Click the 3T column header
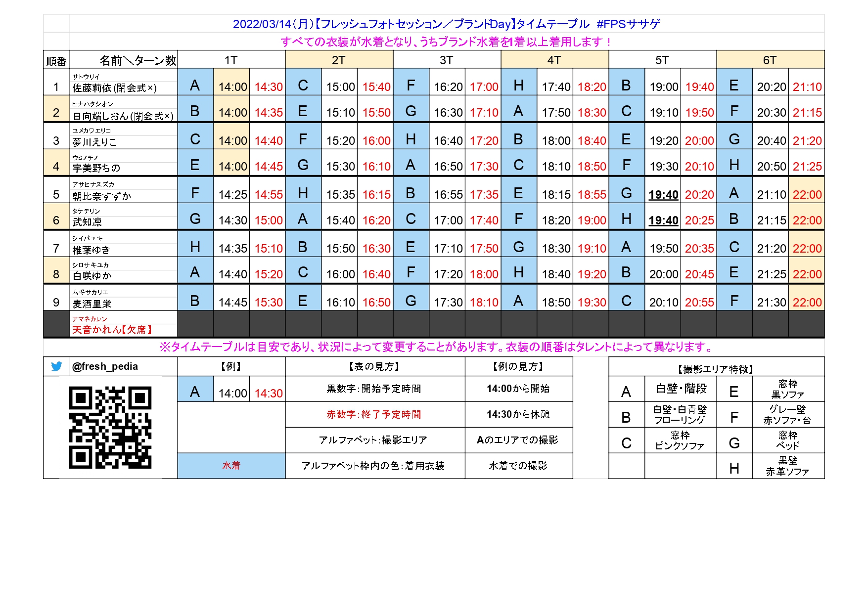 coord(447,60)
